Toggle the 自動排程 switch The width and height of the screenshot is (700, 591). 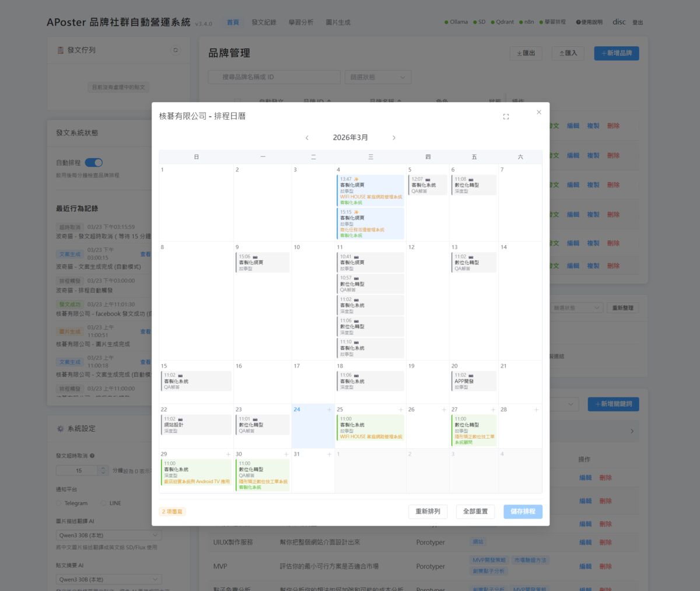click(x=93, y=162)
